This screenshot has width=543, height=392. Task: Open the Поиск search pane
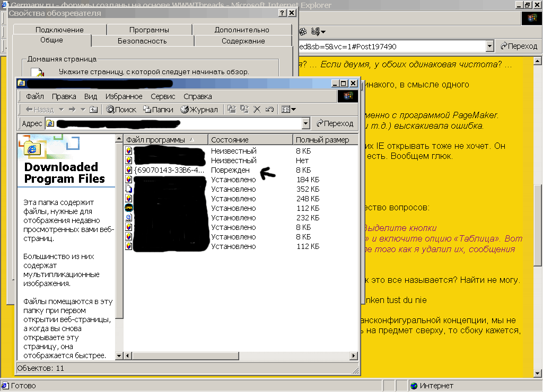click(x=121, y=110)
